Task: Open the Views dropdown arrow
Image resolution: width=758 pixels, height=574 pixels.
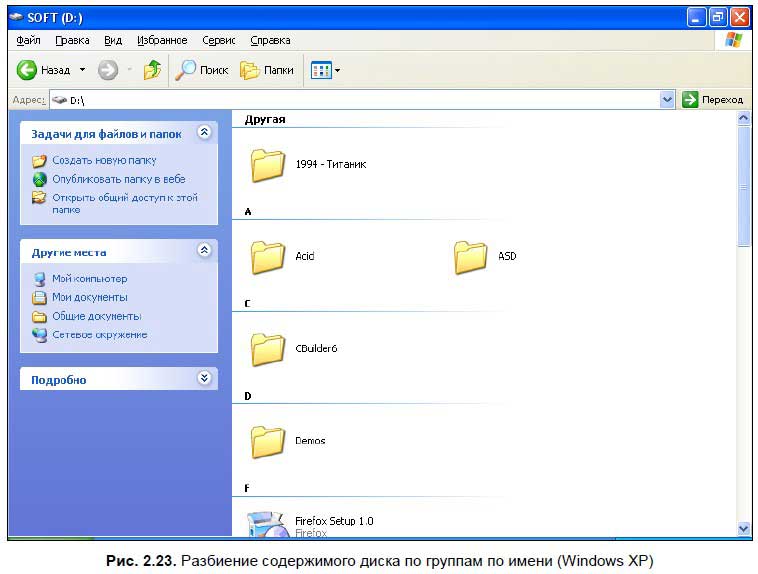Action: tap(337, 71)
